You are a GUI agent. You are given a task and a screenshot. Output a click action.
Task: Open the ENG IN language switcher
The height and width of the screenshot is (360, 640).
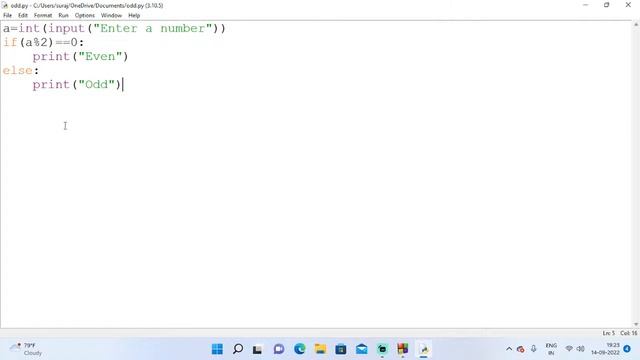(x=551, y=349)
